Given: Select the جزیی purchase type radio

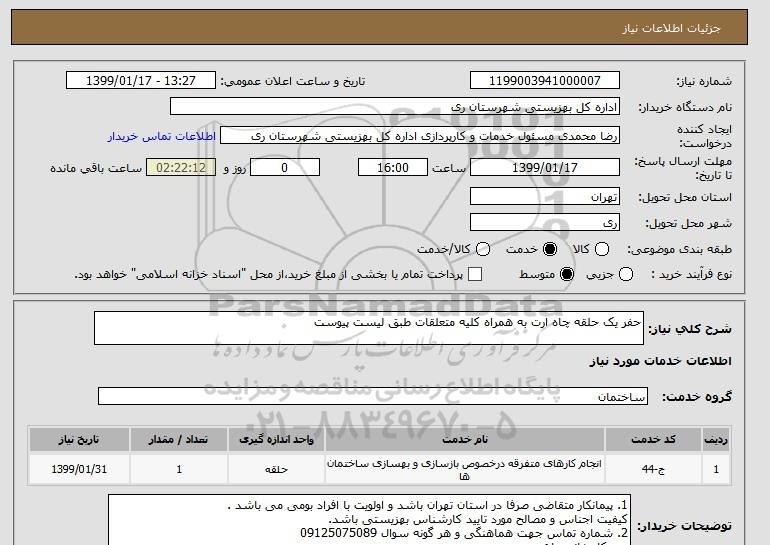Looking at the screenshot, I should pos(626,274).
